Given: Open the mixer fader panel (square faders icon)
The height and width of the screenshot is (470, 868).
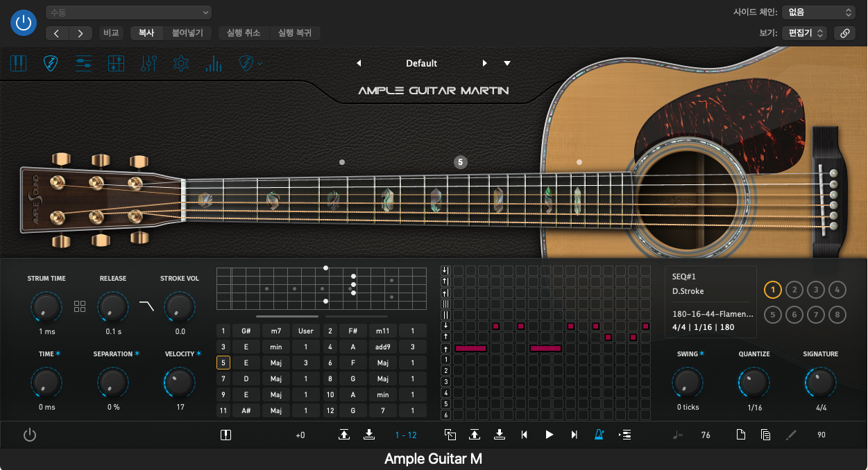Looking at the screenshot, I should (x=116, y=64).
